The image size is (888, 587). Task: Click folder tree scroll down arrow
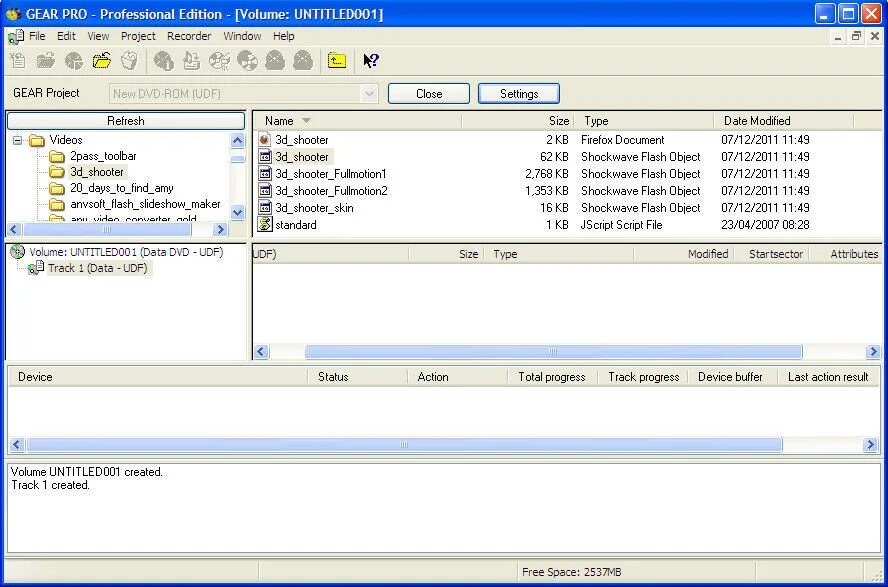(238, 213)
